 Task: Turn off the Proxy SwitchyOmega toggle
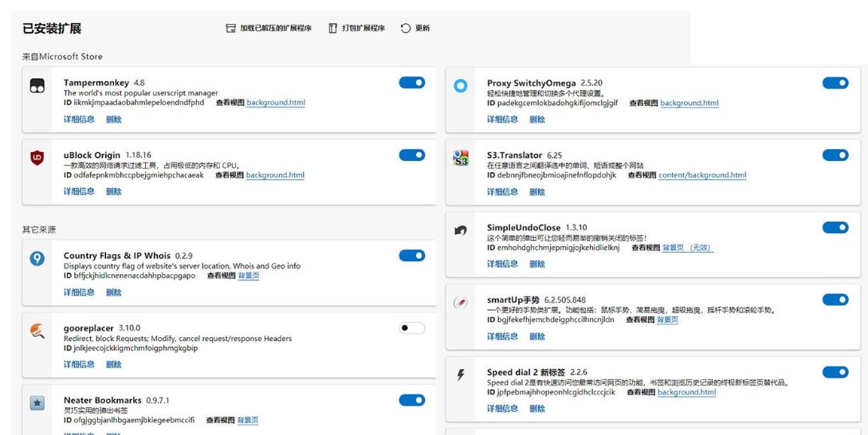(x=835, y=83)
